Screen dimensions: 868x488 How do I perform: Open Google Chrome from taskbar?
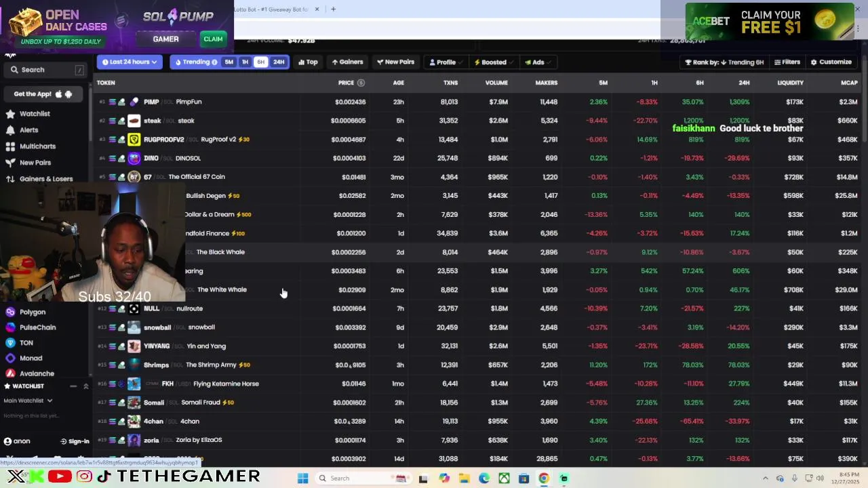544,479
